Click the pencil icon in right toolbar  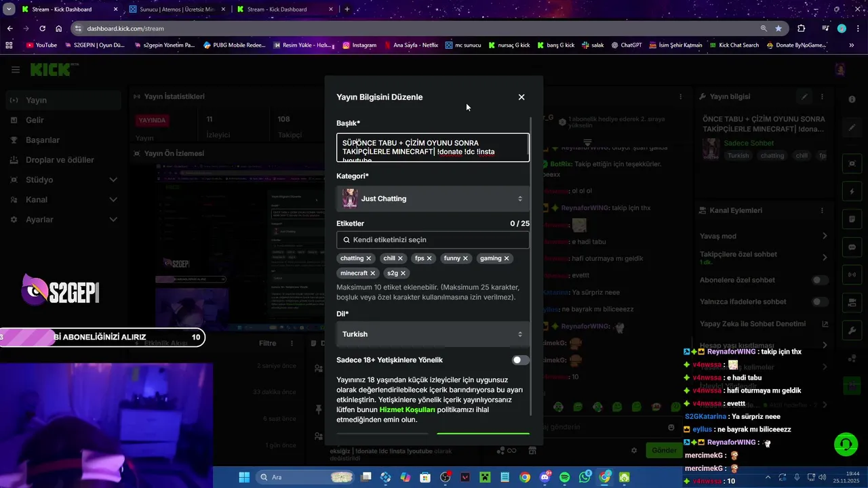(x=852, y=127)
